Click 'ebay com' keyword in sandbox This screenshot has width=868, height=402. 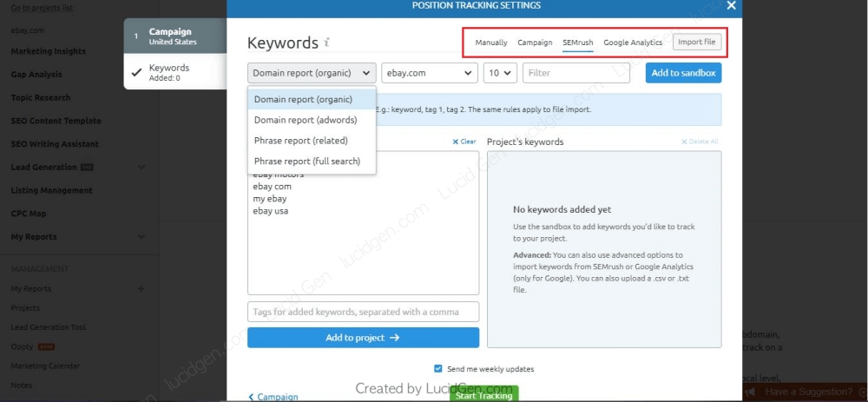[273, 187]
